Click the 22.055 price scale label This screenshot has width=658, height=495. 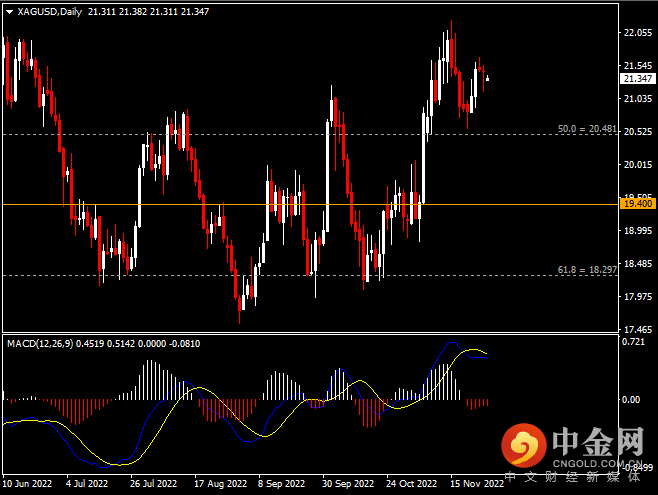637,32
